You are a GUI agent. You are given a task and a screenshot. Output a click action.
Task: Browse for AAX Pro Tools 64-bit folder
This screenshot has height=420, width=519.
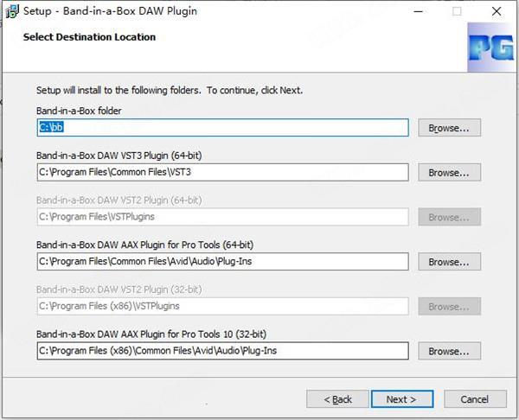[x=449, y=262]
